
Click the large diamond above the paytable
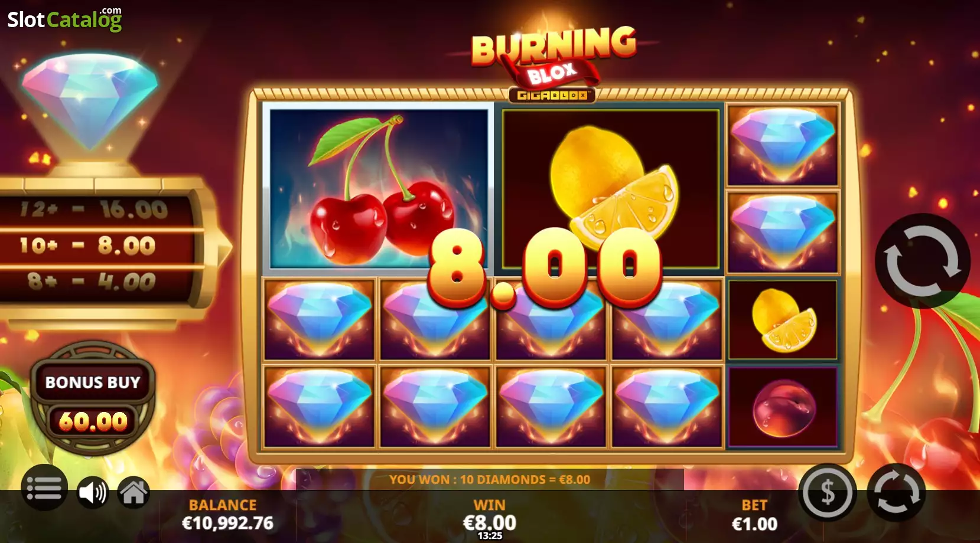(x=90, y=100)
